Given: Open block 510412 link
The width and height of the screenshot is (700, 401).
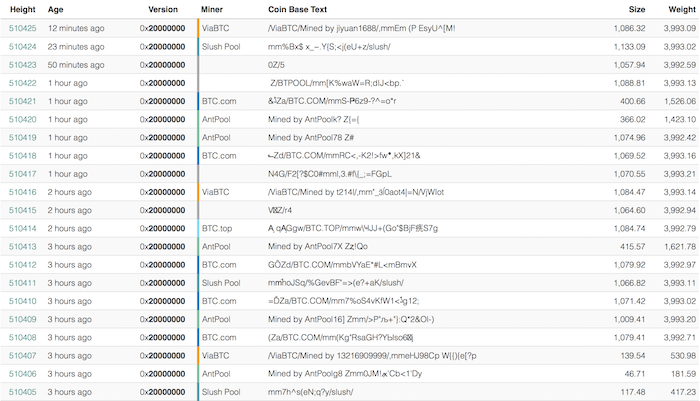Looking at the screenshot, I should point(22,265).
